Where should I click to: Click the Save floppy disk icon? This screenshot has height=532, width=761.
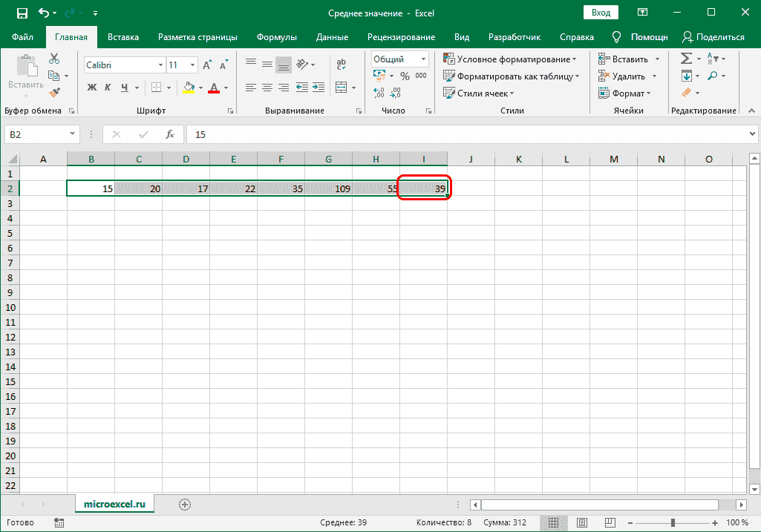pos(22,13)
